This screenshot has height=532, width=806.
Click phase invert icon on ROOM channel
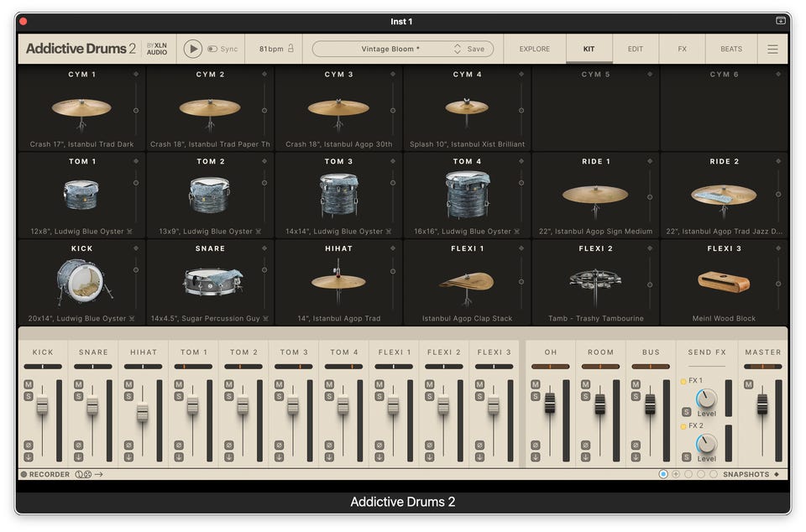585,445
